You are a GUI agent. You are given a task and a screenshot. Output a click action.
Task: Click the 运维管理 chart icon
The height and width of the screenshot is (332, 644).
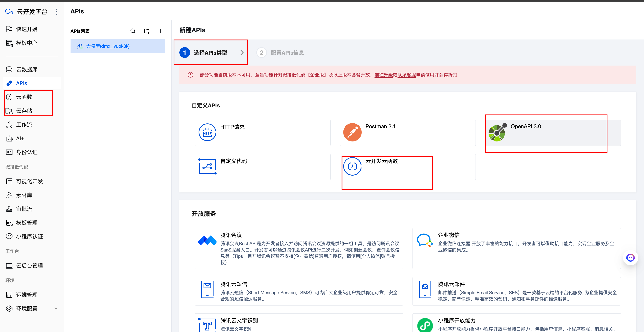click(9, 295)
